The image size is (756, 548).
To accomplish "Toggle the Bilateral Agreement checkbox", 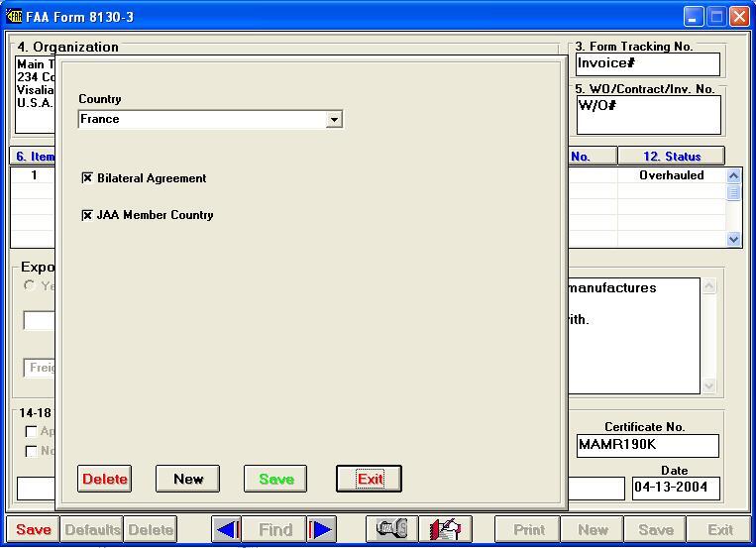I will 87,178.
